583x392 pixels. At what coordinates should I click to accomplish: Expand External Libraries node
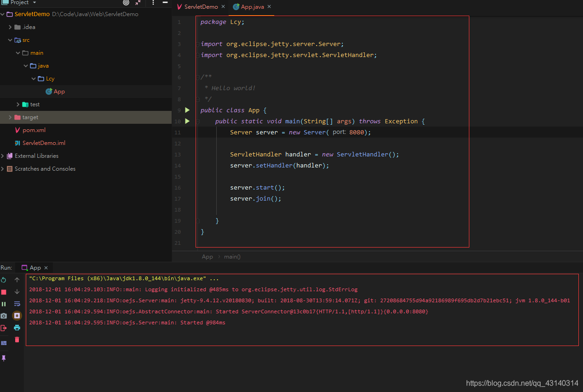pyautogui.click(x=3, y=156)
